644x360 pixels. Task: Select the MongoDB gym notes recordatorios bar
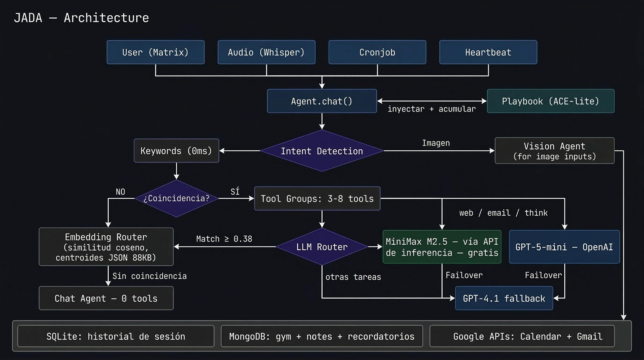(x=322, y=336)
